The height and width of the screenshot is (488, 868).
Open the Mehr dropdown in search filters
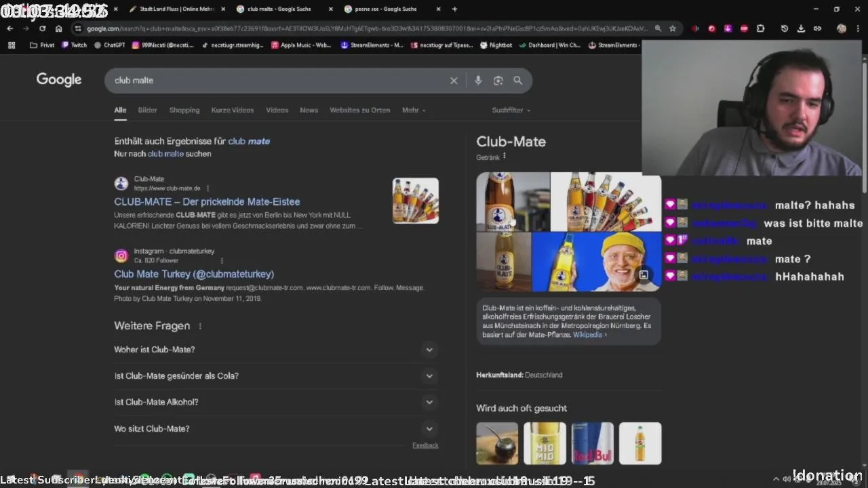[414, 110]
